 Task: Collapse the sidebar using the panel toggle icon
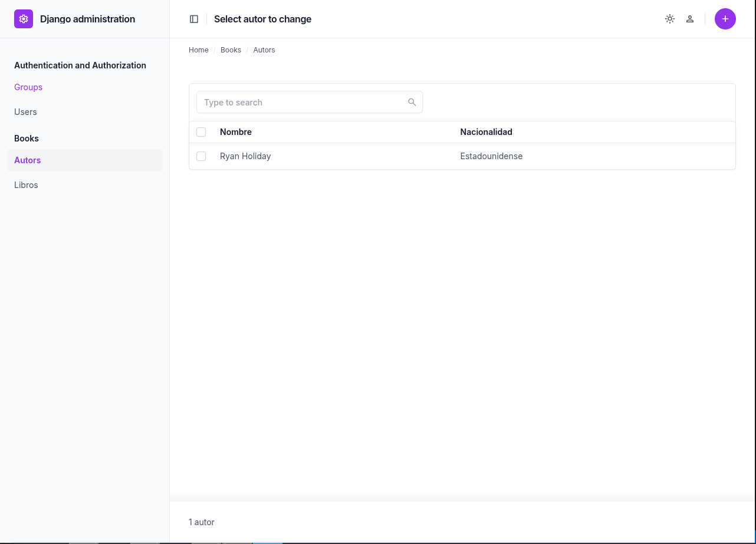(x=194, y=19)
